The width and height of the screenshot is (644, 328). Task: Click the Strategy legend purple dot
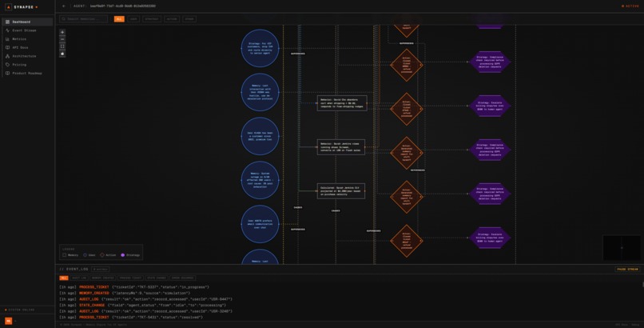(122, 255)
